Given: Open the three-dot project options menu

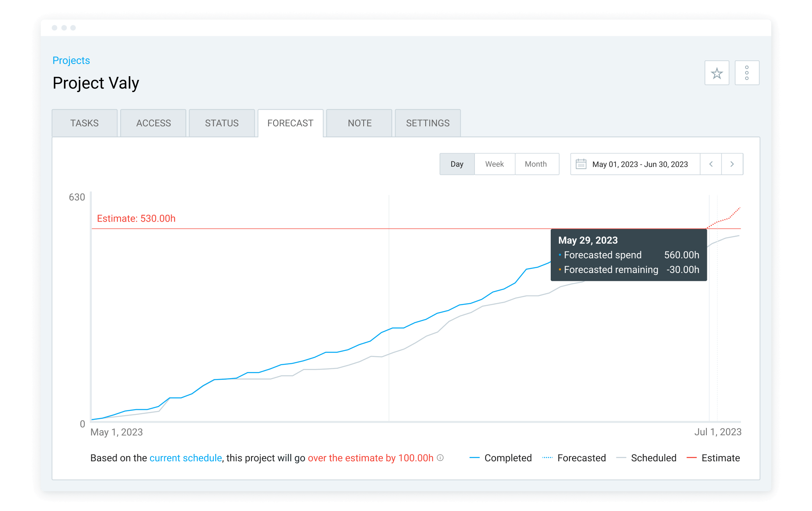Looking at the screenshot, I should point(746,73).
